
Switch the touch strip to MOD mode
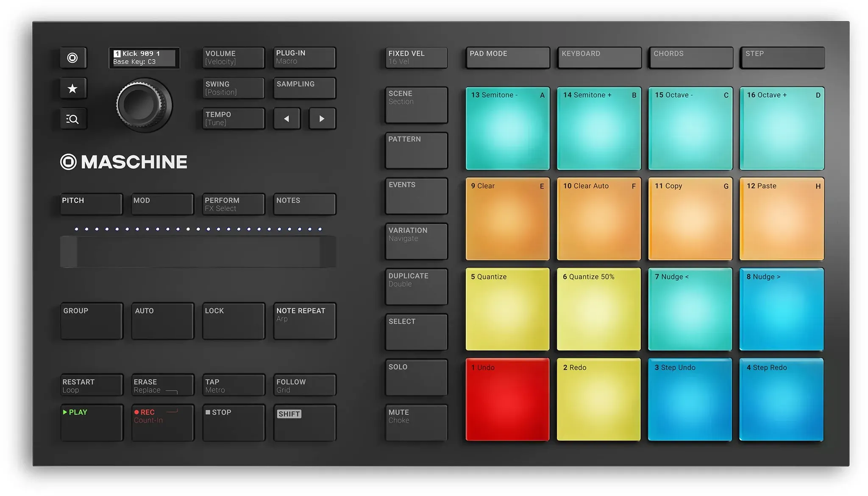(163, 204)
